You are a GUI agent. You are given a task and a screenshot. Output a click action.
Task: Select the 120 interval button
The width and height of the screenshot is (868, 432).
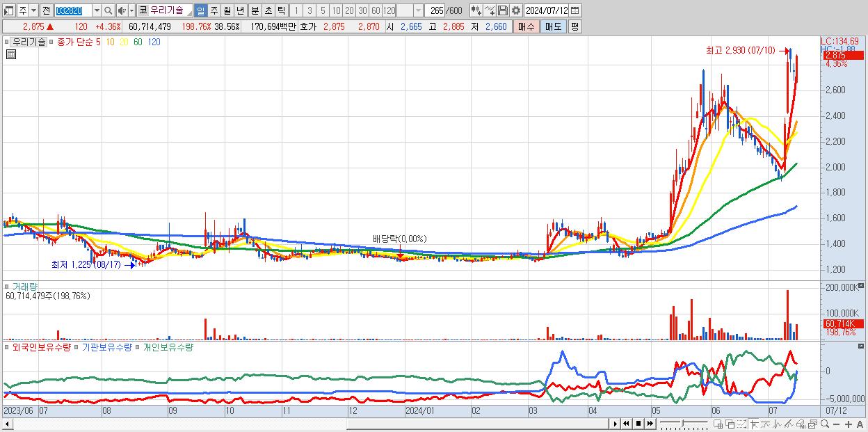(389, 10)
